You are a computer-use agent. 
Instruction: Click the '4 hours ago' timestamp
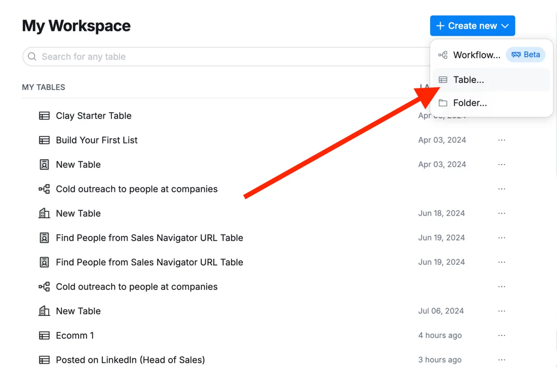click(x=440, y=336)
